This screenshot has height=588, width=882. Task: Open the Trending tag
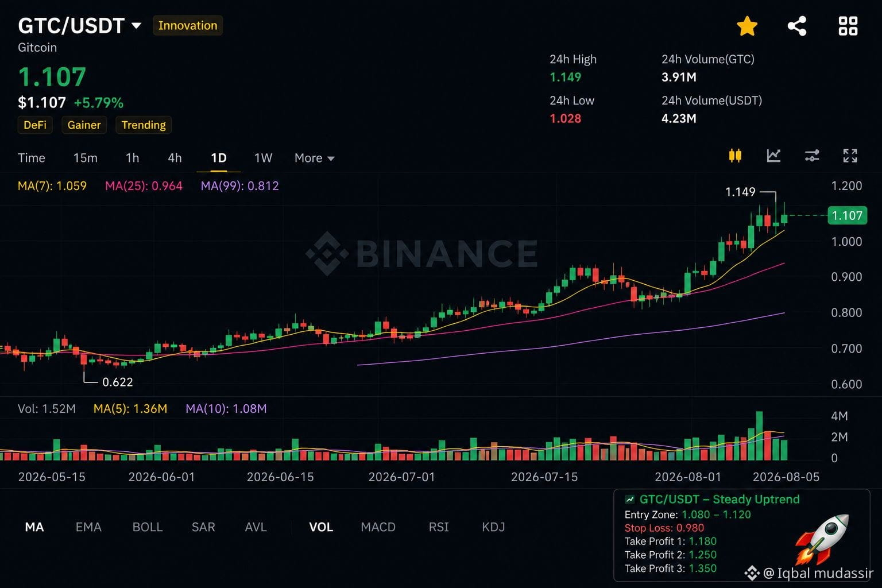(144, 125)
